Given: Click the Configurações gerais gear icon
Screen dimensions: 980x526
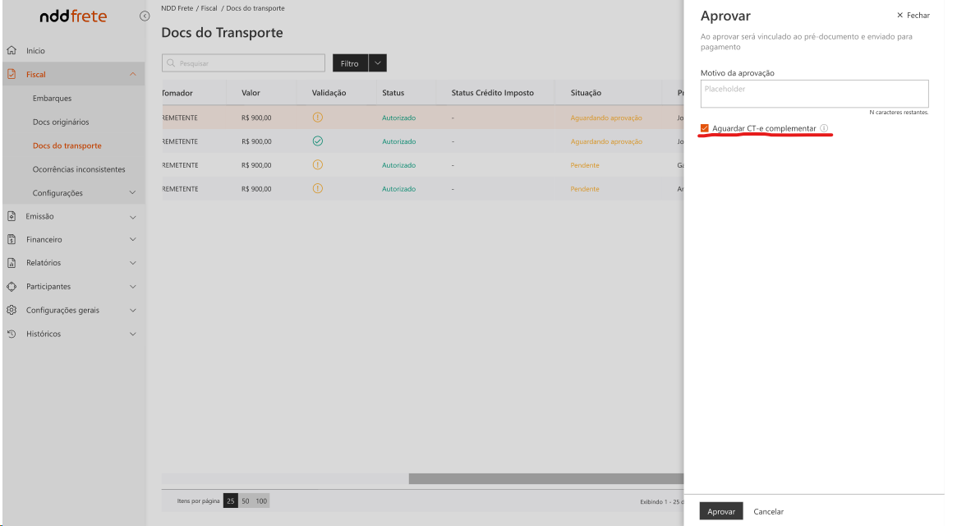Looking at the screenshot, I should click(x=12, y=311).
